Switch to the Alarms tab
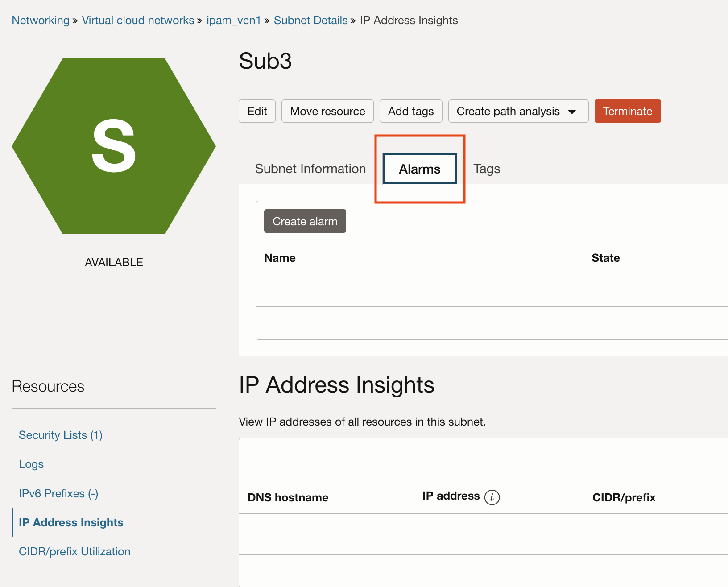 [419, 169]
